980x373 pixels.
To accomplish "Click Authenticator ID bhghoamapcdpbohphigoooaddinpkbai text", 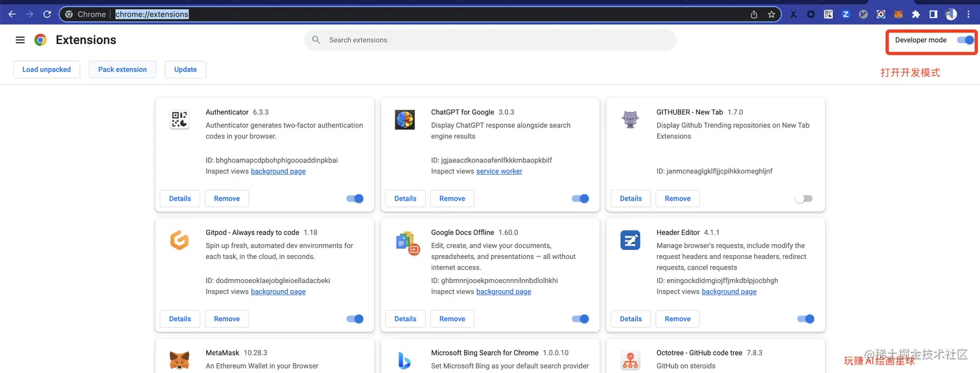I will tap(272, 160).
